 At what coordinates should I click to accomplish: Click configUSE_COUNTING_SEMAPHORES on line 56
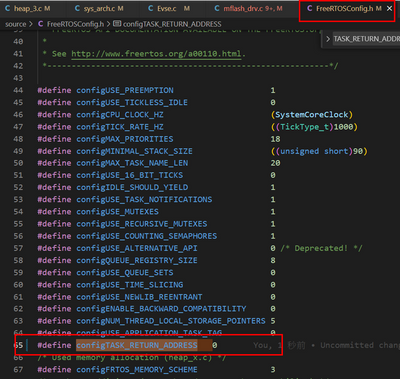point(147,236)
